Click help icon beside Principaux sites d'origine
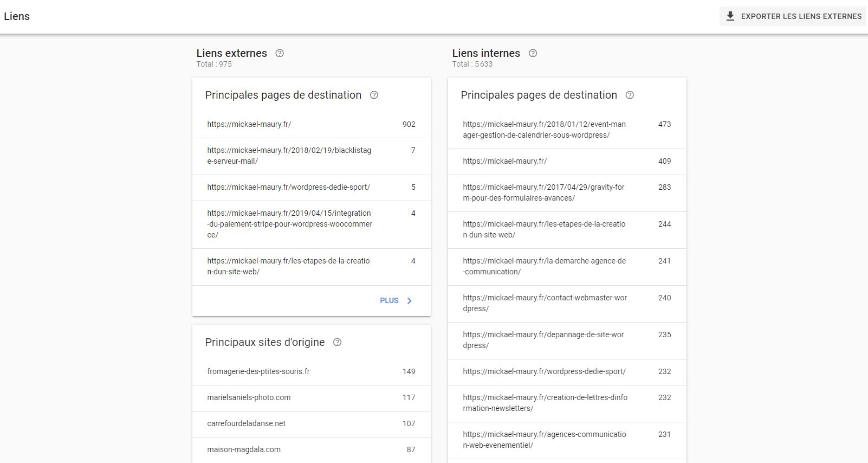868x463 pixels. point(337,343)
